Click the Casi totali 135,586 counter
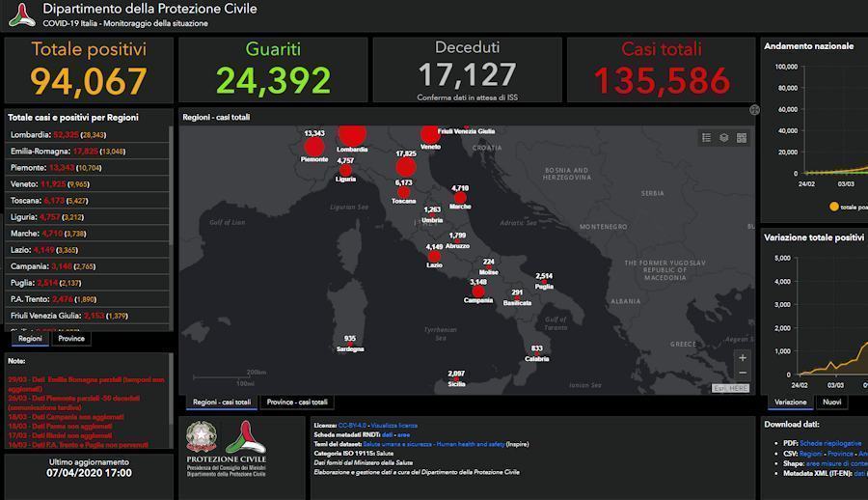868x500 pixels. [x=662, y=69]
